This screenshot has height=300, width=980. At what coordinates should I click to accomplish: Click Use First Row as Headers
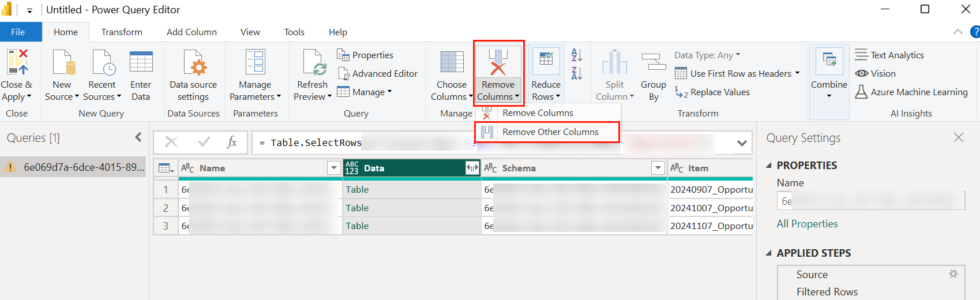pos(737,74)
